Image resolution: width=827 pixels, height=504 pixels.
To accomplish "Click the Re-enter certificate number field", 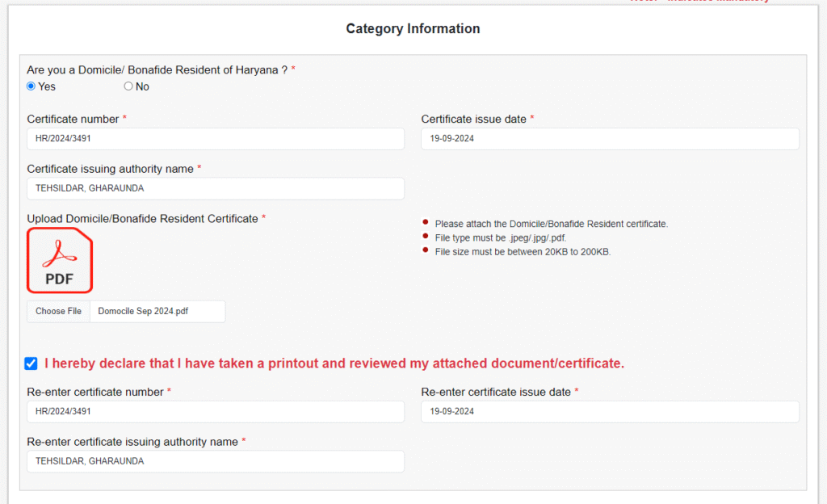I will (216, 412).
